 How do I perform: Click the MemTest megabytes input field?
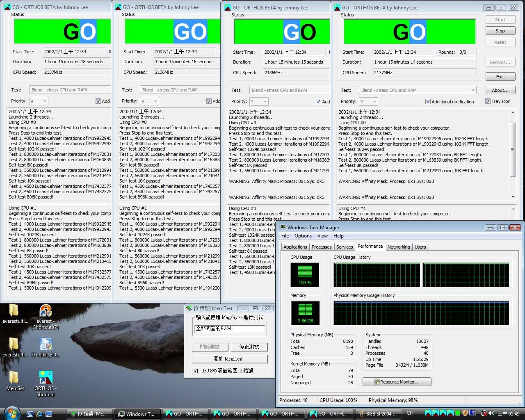230,329
